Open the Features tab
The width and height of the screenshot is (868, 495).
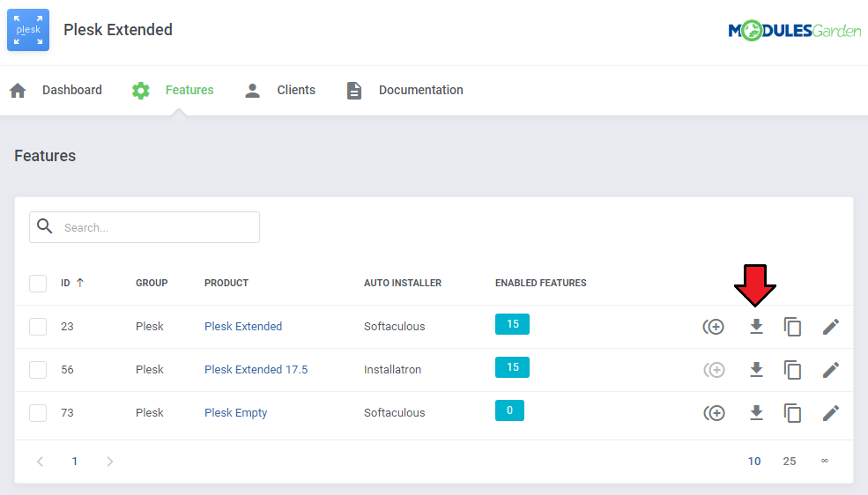tap(189, 90)
